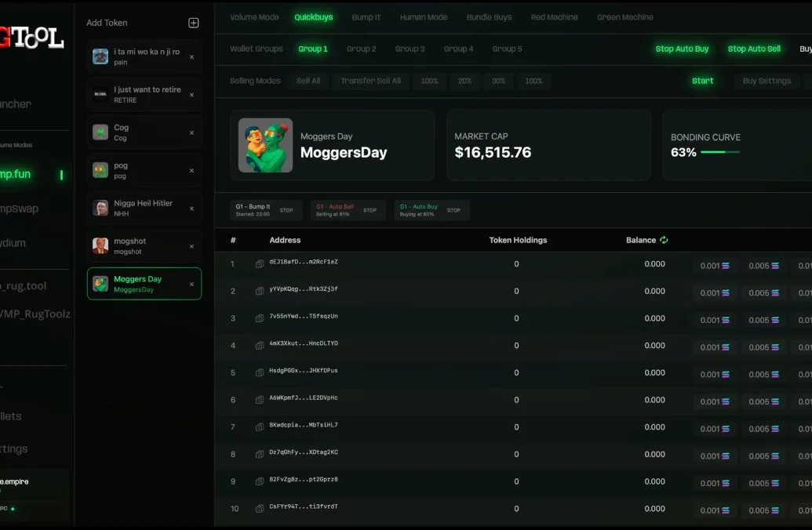The width and height of the screenshot is (812, 530).
Task: Click the Bonding Curve progress bar
Action: coord(719,152)
